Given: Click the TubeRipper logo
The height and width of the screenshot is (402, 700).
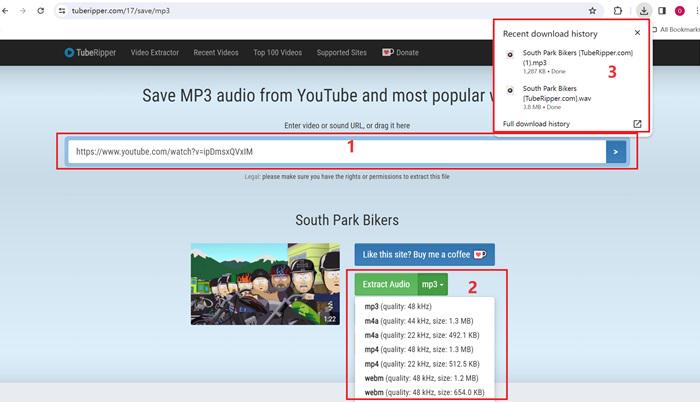Looking at the screenshot, I should [90, 53].
